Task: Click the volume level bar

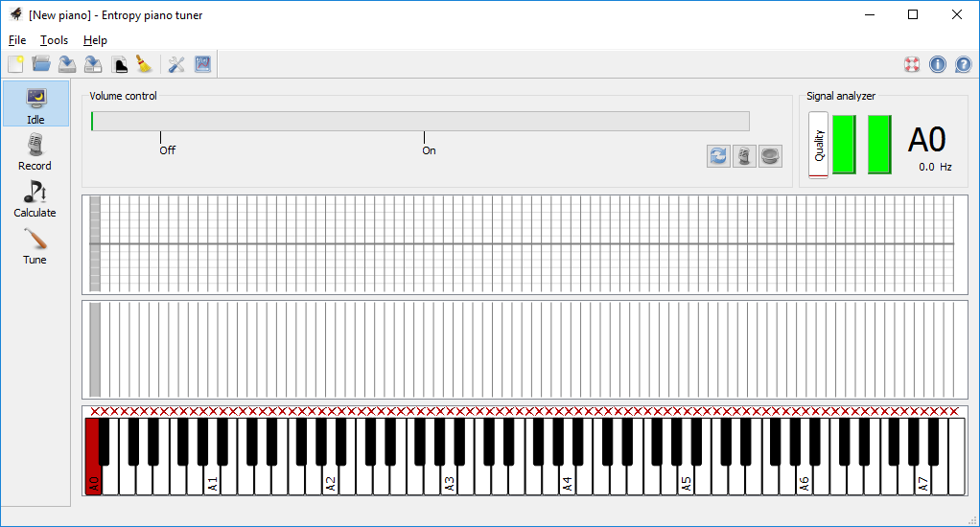Action: point(420,121)
